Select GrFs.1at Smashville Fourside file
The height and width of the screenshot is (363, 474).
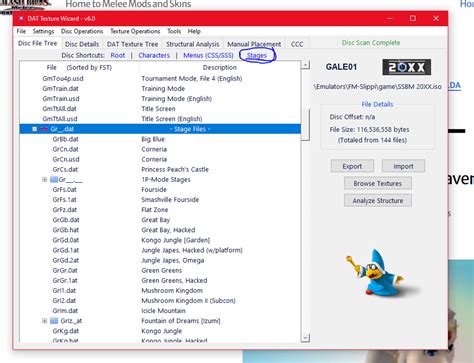[160, 200]
